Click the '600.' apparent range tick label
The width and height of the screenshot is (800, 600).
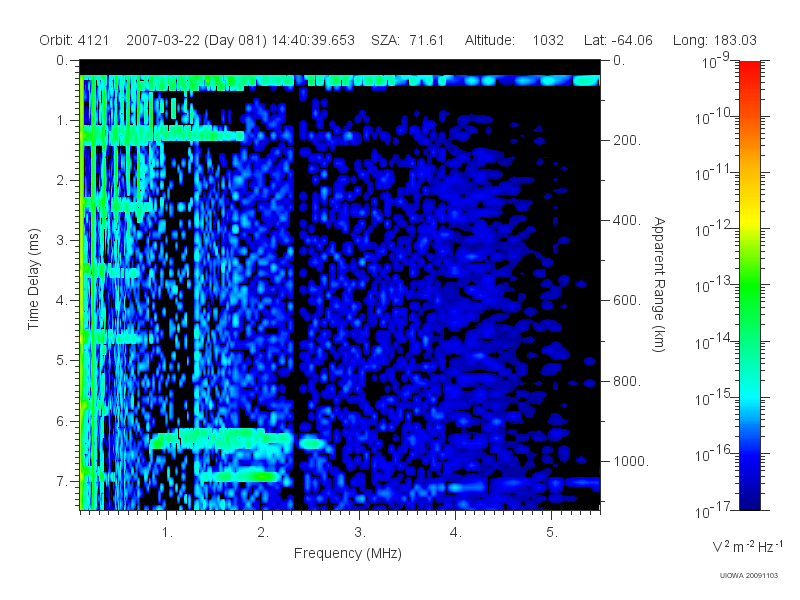[627, 301]
